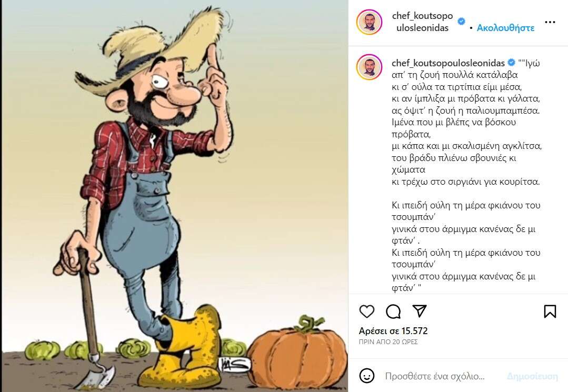Click verified badge beside caption username
The image size is (568, 392).
click(x=511, y=62)
